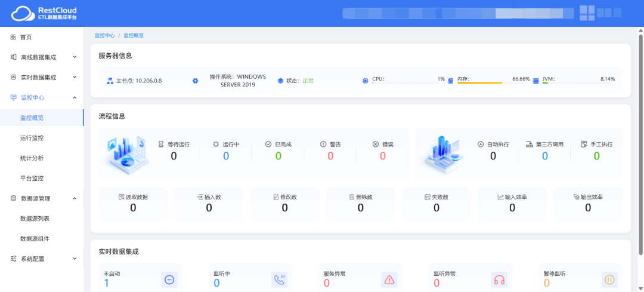Open 数据源组件 in the sidebar

coord(42,238)
